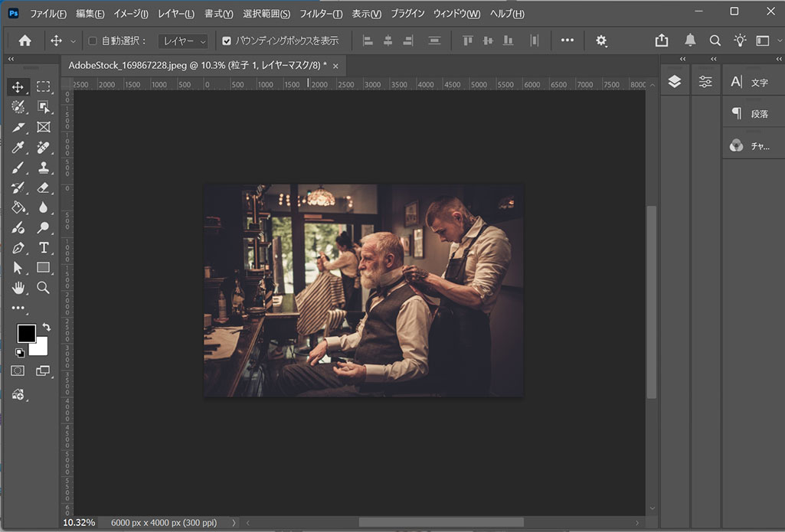
Task: Uncheck the バウンディングボックスを表示 checkbox
Action: pos(227,41)
